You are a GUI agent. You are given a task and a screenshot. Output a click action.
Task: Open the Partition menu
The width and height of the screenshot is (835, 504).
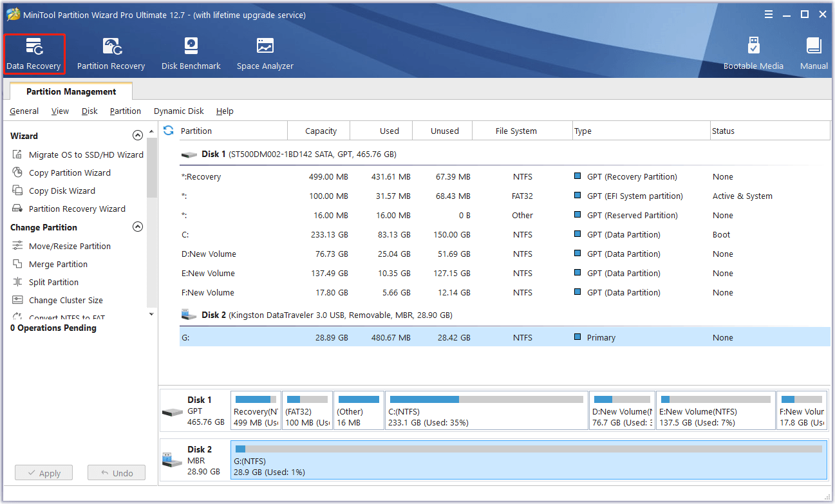pos(126,111)
